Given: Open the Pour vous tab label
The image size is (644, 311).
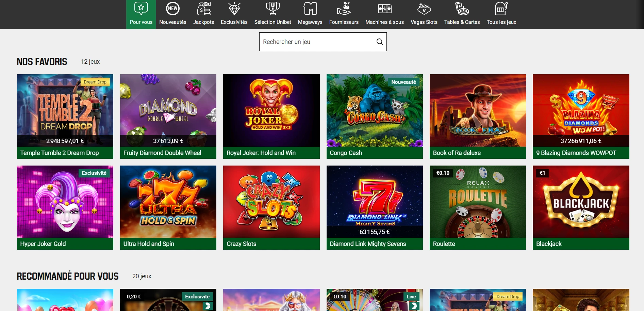Looking at the screenshot, I should pyautogui.click(x=141, y=22).
